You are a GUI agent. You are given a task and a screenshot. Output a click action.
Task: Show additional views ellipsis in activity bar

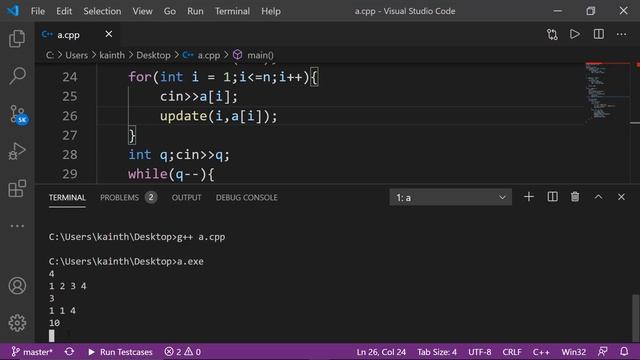coord(17,226)
